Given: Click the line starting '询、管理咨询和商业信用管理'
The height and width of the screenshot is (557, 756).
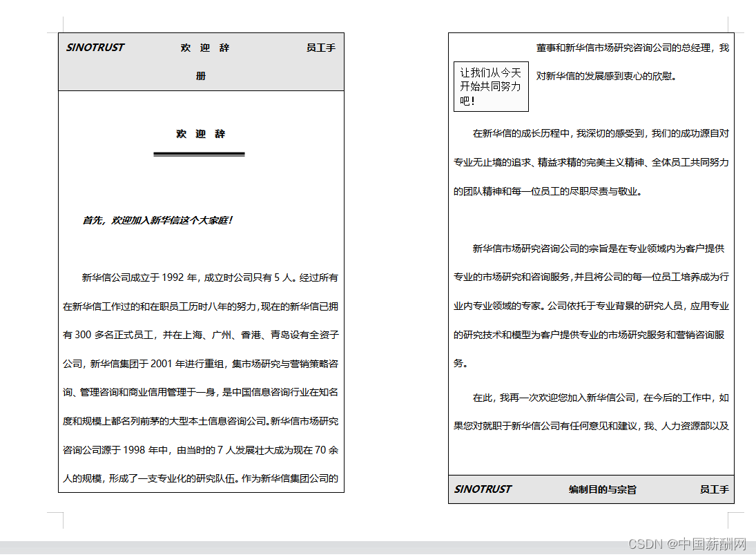Looking at the screenshot, I should (201, 392).
